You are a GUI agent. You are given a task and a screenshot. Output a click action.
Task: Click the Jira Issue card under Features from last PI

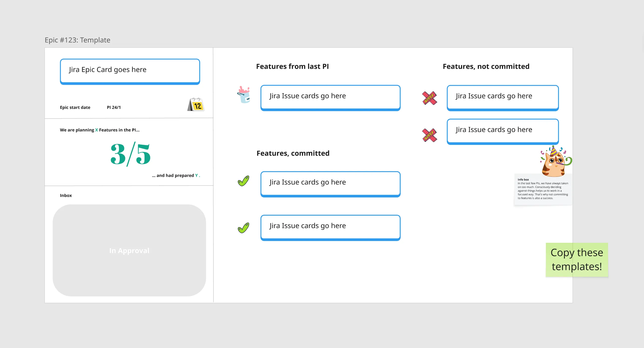[x=330, y=98]
